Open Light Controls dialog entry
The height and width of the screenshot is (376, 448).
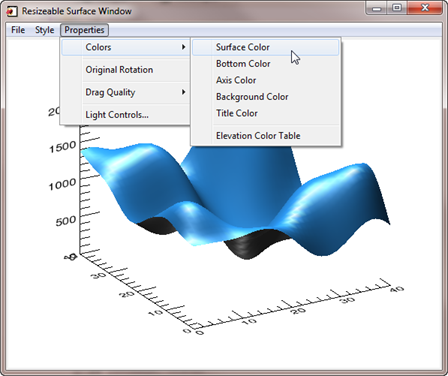[126, 115]
